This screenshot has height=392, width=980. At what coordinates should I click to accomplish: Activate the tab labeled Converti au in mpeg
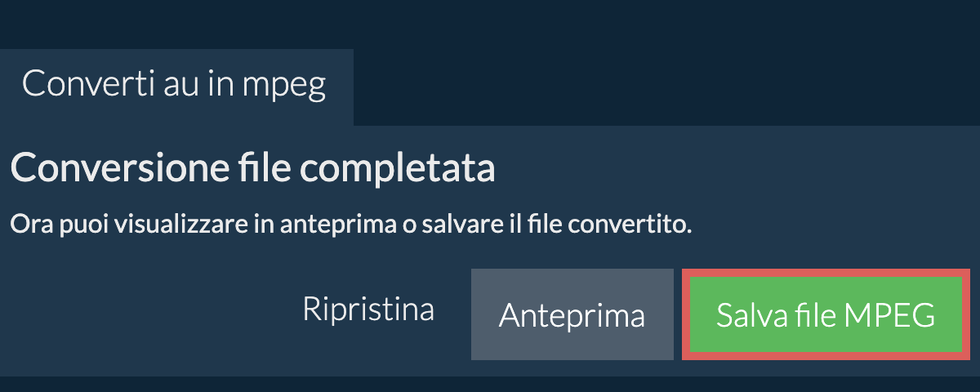175,85
